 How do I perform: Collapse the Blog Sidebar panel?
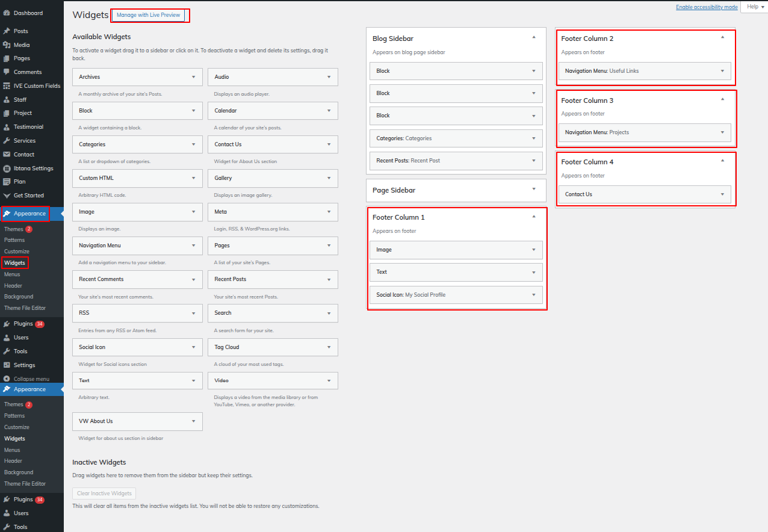click(x=533, y=37)
